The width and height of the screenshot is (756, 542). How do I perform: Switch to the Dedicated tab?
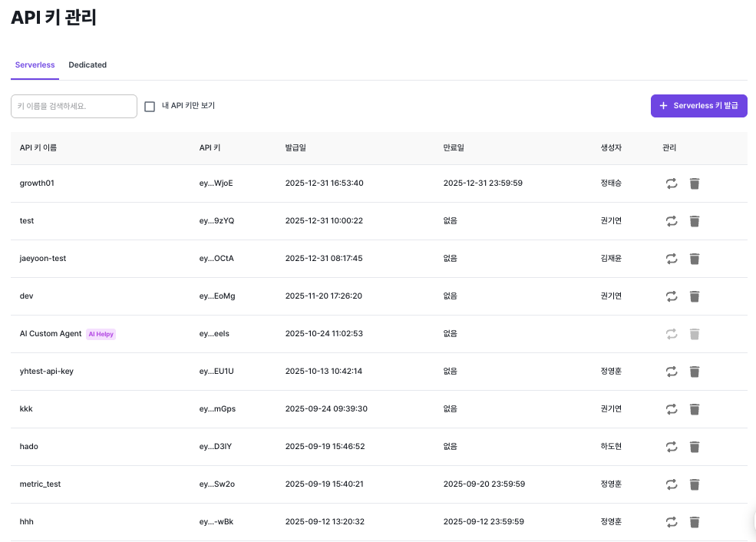87,65
